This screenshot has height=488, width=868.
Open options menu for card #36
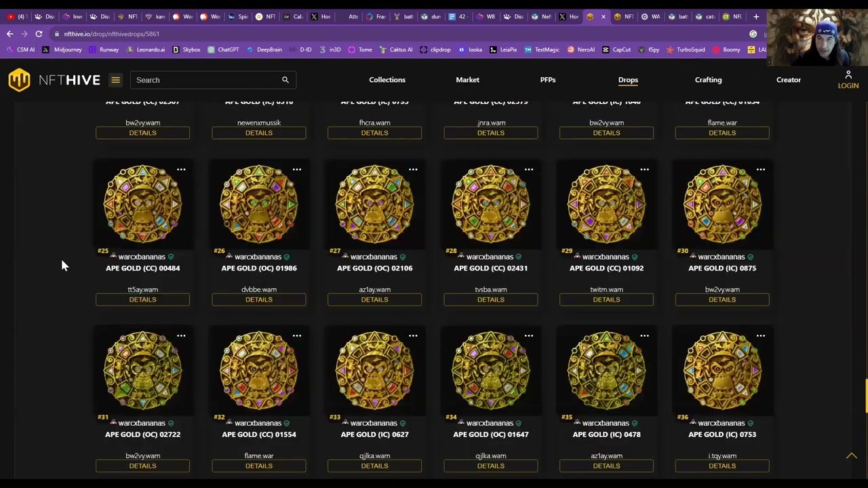pyautogui.click(x=761, y=335)
